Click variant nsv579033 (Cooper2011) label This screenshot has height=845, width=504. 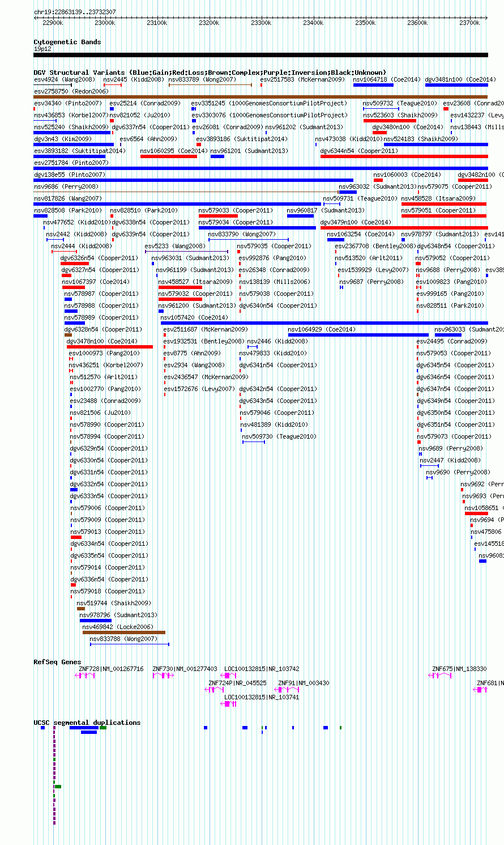(236, 210)
